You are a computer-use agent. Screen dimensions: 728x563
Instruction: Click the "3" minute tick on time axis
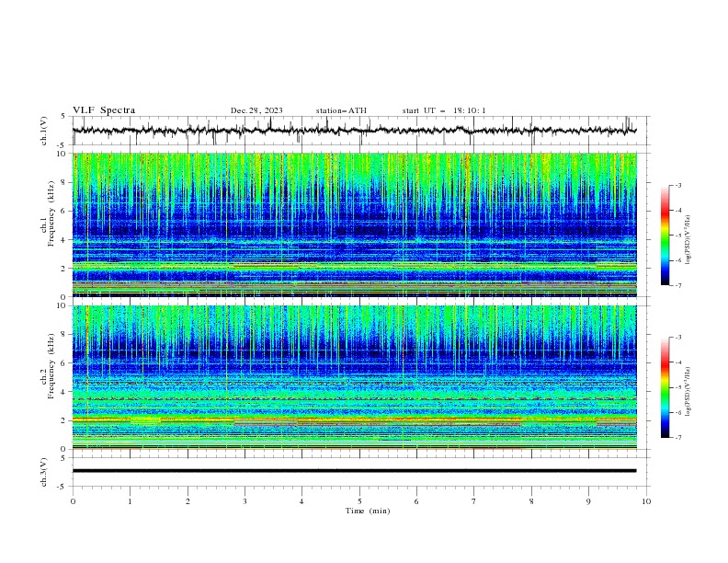pos(245,501)
